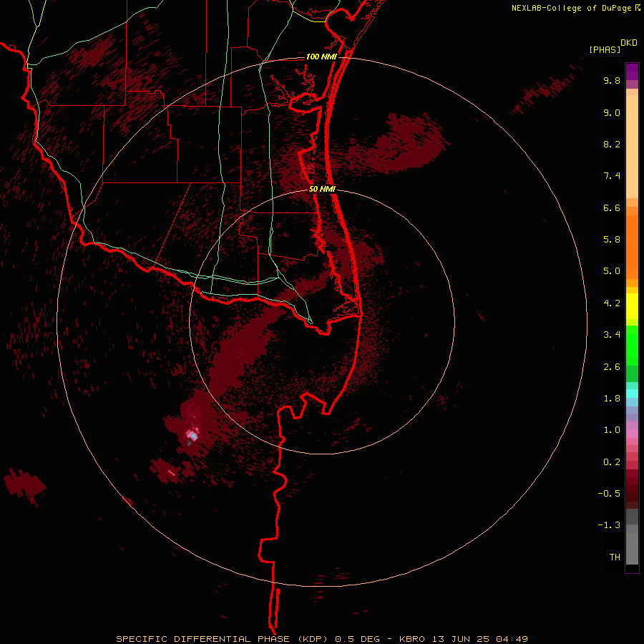Click the [PHAS] unit label above color bar
The image size is (644, 644).
[x=605, y=49]
